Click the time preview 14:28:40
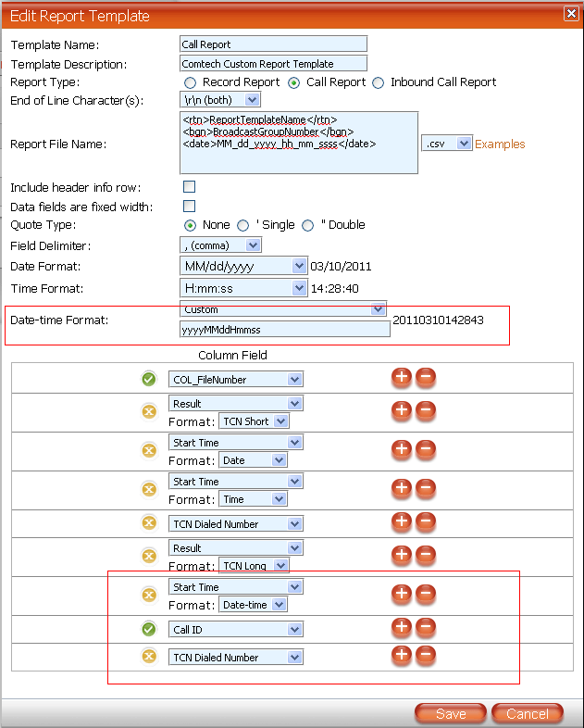The image size is (584, 728). (334, 289)
